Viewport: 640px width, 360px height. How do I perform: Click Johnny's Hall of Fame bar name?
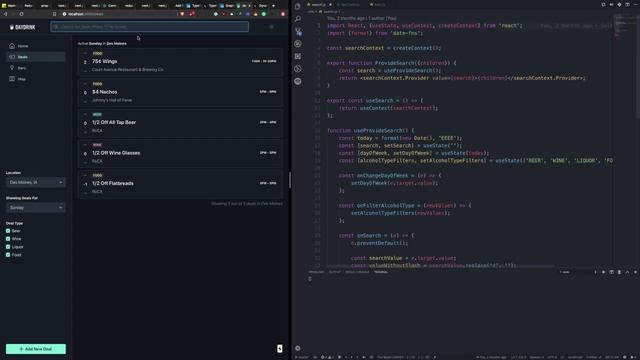112,100
